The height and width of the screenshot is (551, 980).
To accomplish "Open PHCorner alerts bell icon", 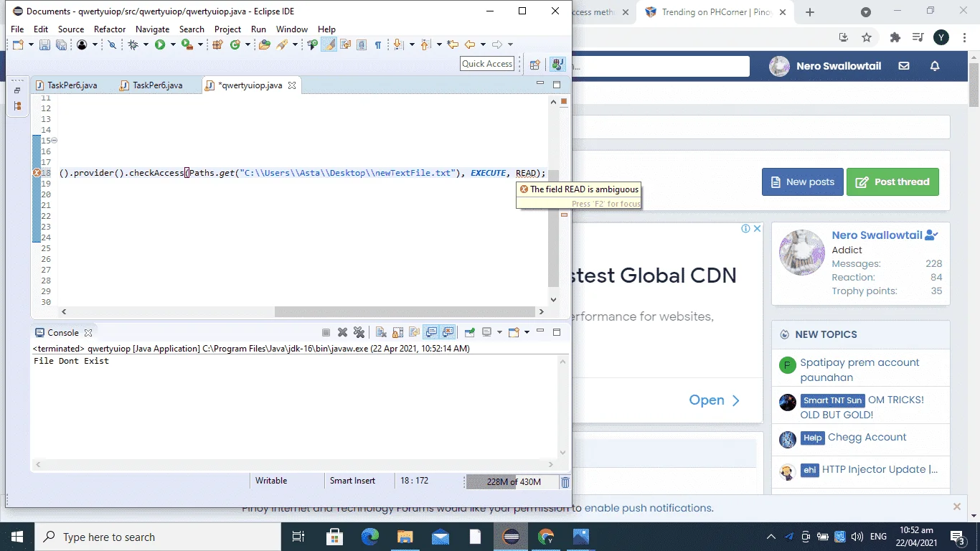I will (935, 66).
